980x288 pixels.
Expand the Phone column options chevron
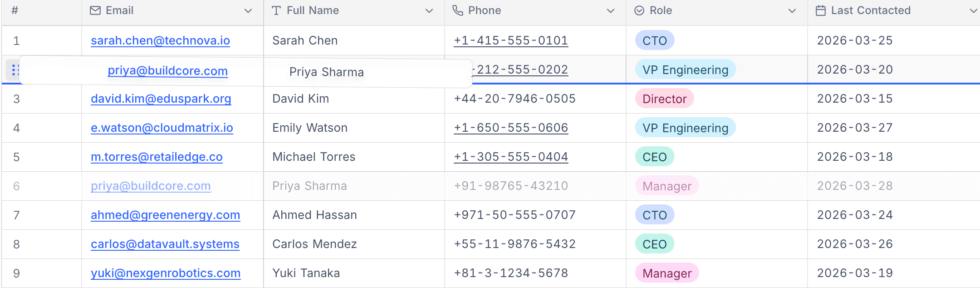(x=611, y=11)
